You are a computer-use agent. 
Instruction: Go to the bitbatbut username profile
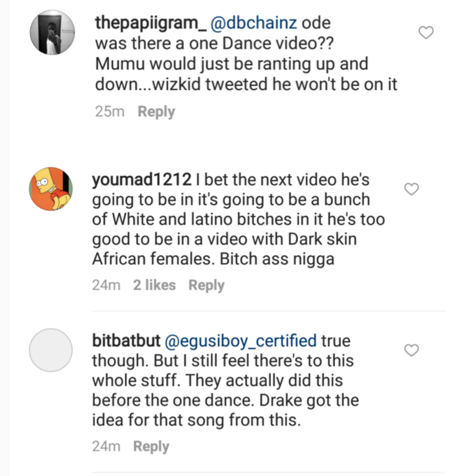[125, 341]
